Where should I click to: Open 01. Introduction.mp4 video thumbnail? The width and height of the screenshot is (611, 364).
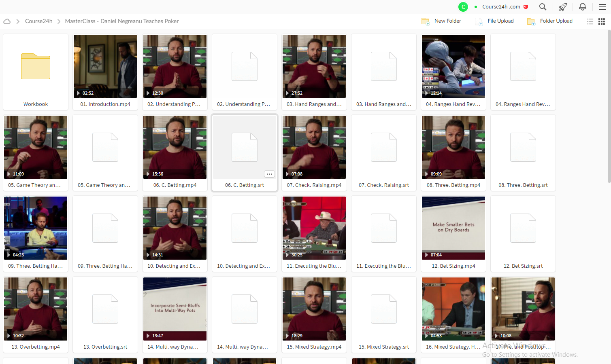click(105, 66)
